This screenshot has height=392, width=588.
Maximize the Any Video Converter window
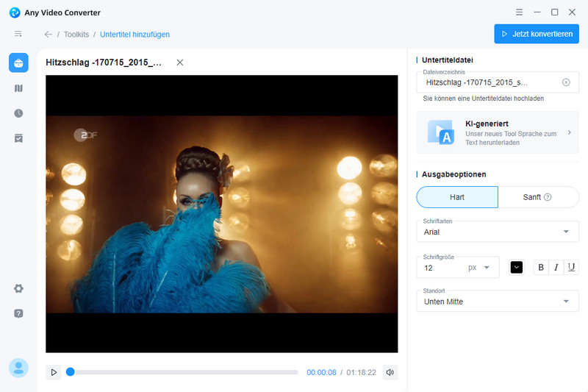(x=555, y=13)
